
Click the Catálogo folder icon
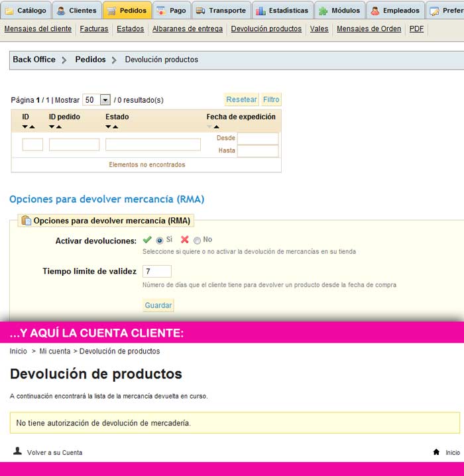(9, 11)
